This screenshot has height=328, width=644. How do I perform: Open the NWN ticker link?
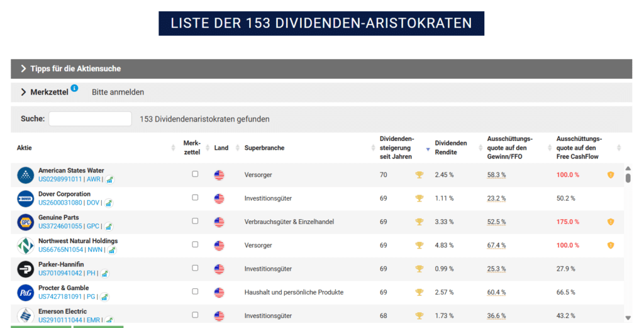[x=95, y=249]
